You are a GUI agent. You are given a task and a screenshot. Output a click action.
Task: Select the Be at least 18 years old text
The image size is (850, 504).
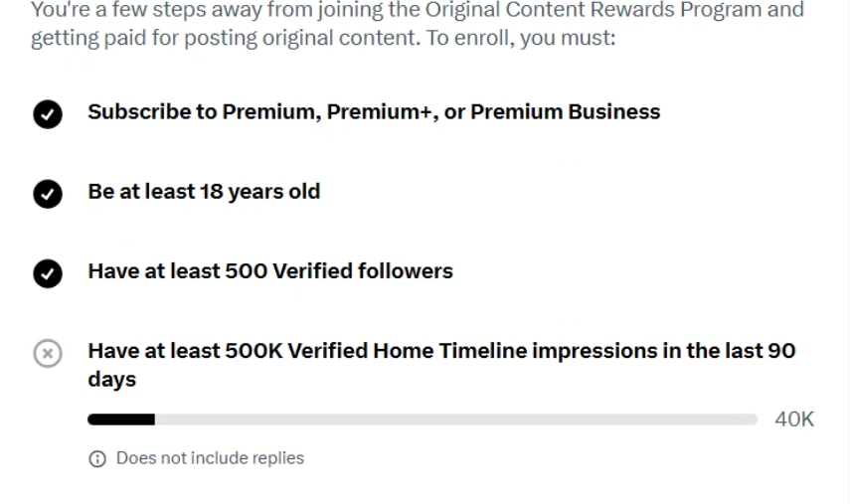click(205, 192)
